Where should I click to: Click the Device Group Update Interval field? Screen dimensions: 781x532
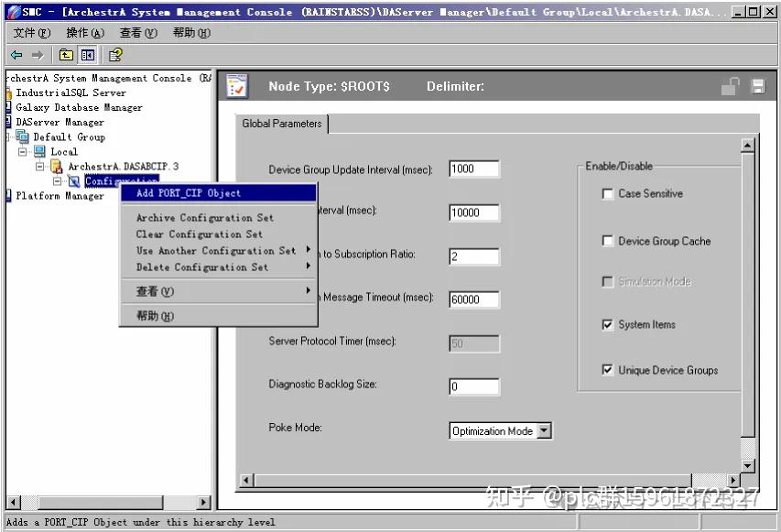tap(473, 168)
